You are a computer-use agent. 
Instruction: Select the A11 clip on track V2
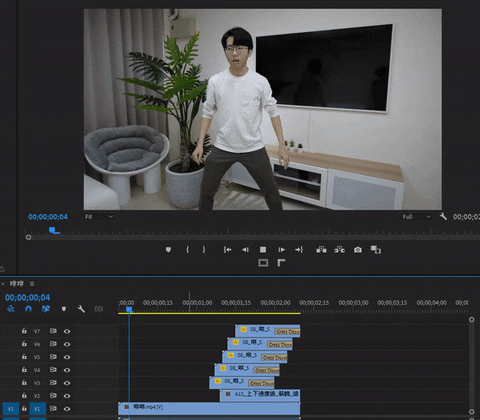tap(260, 396)
